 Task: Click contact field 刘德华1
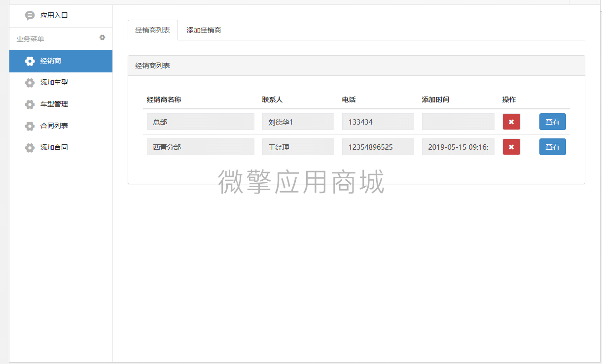click(298, 122)
